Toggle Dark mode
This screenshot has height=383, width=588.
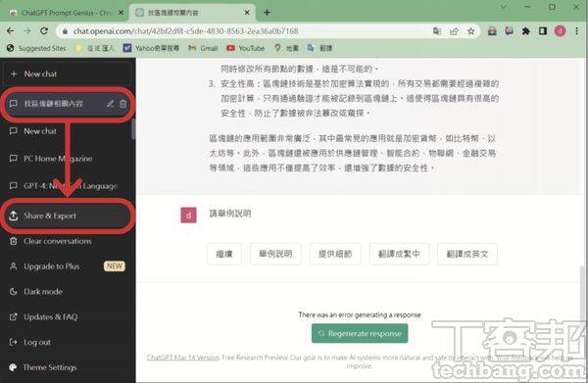[68, 291]
